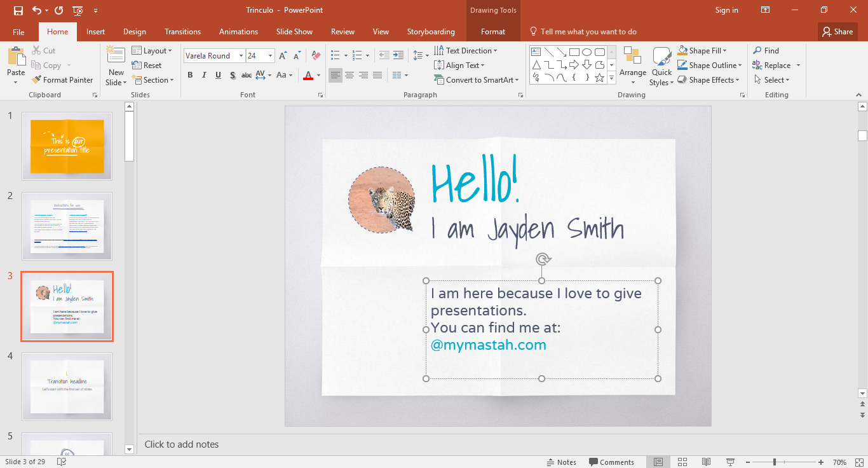Toggle bold formatting
Screen dimensions: 868x468
pyautogui.click(x=190, y=75)
